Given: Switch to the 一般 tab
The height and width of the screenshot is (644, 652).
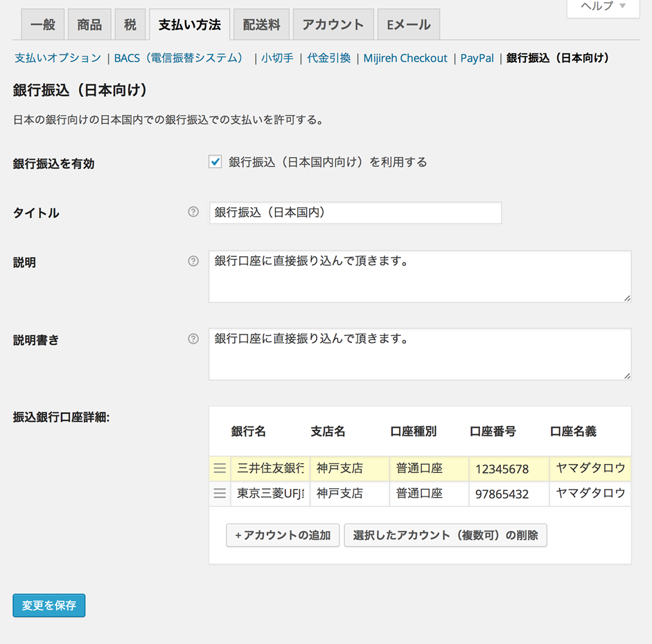Looking at the screenshot, I should tap(43, 24).
